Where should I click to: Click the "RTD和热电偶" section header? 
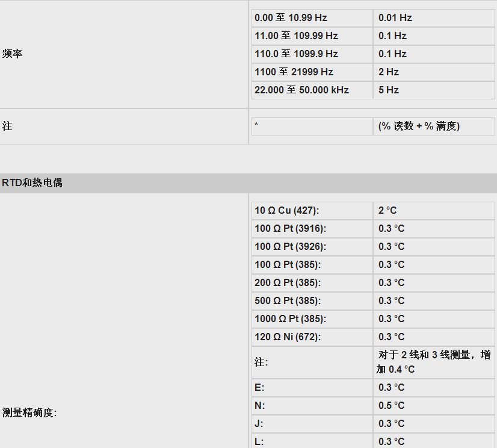tap(32, 183)
